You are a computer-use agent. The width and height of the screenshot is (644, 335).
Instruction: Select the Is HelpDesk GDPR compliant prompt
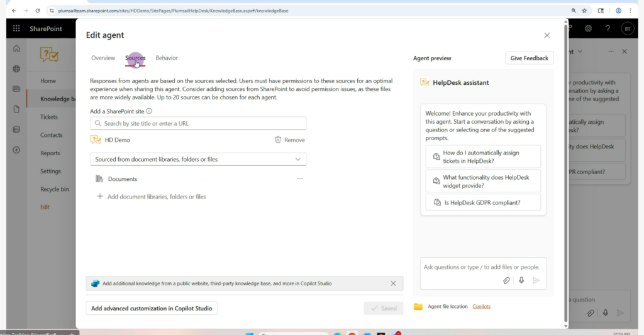click(483, 202)
